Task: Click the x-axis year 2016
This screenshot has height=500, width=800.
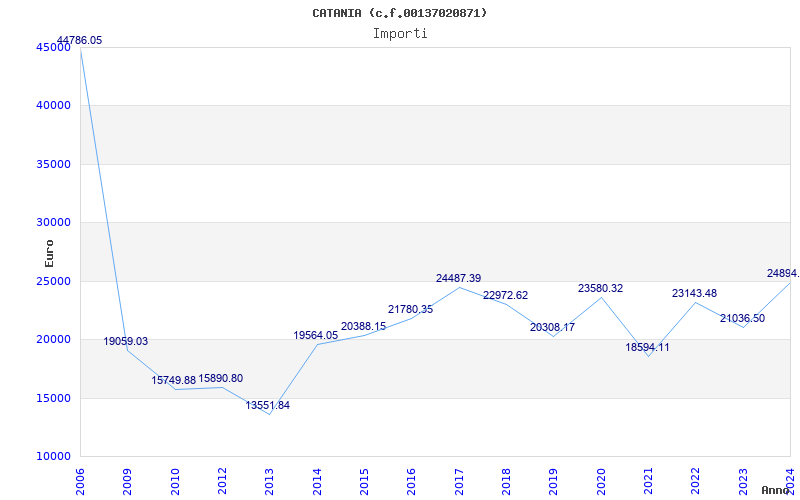Action: [412, 481]
